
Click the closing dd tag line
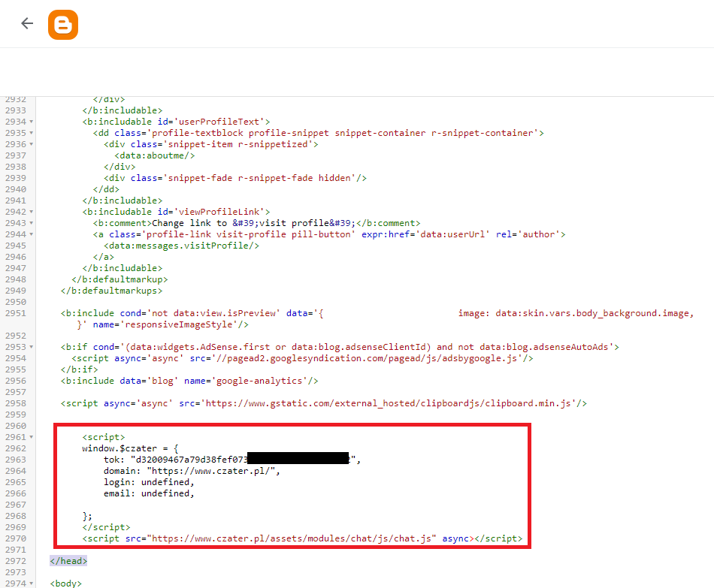click(x=106, y=189)
